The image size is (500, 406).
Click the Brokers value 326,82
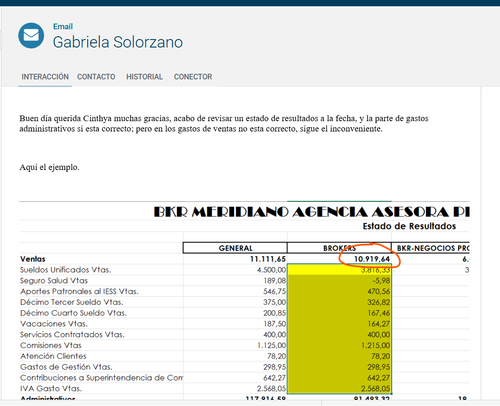pyautogui.click(x=379, y=302)
